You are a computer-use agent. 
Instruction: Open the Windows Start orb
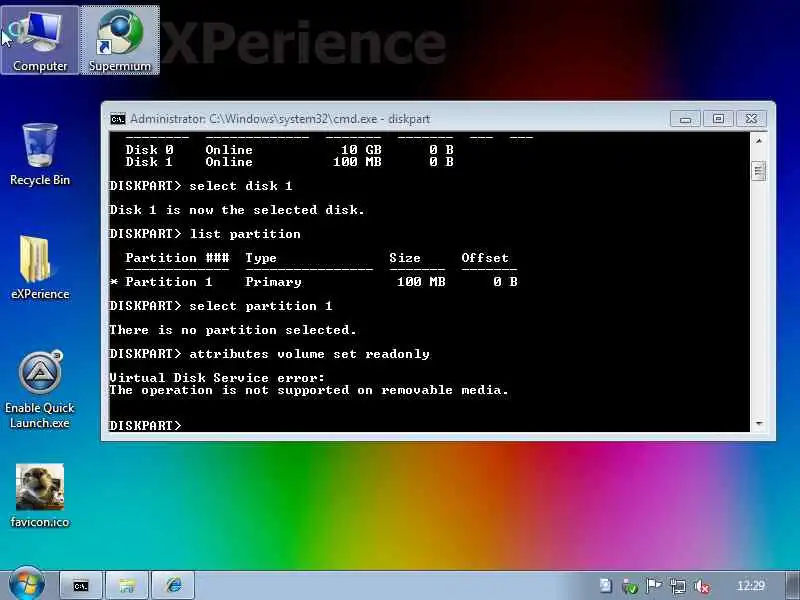[27, 584]
